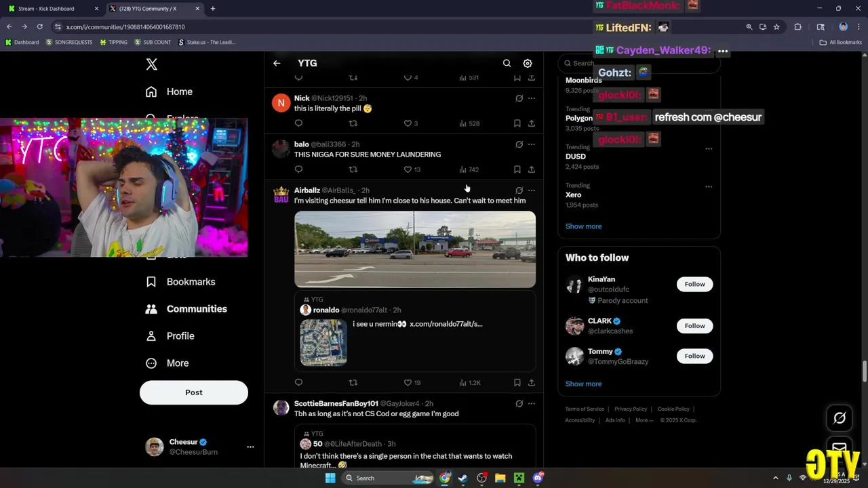868x488 pixels.
Task: Go to Home in sidebar
Action: (170, 91)
